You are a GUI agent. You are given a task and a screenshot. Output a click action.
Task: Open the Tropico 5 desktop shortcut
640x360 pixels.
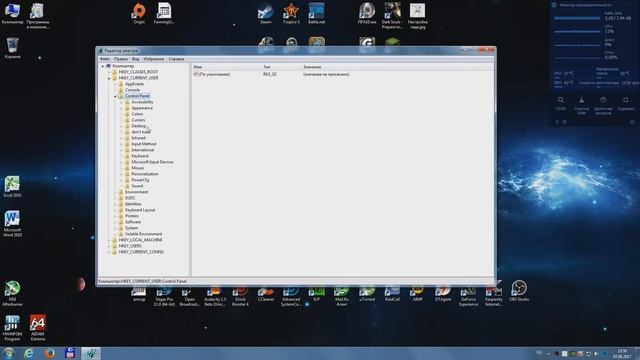click(x=291, y=13)
